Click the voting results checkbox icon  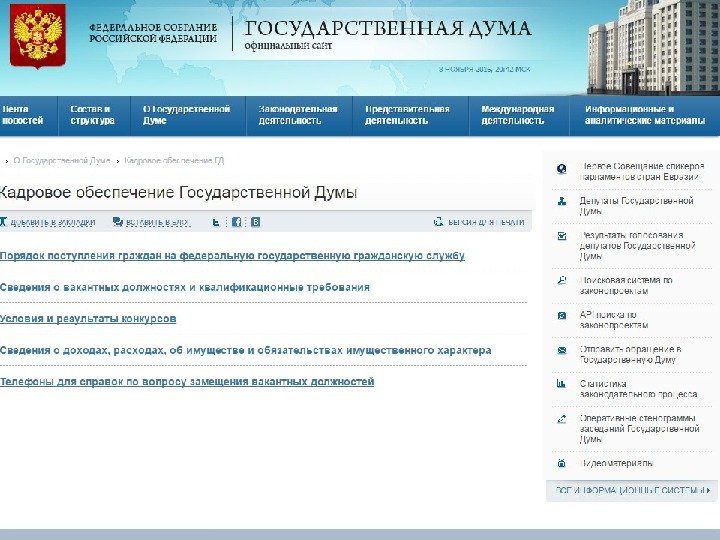(561, 236)
